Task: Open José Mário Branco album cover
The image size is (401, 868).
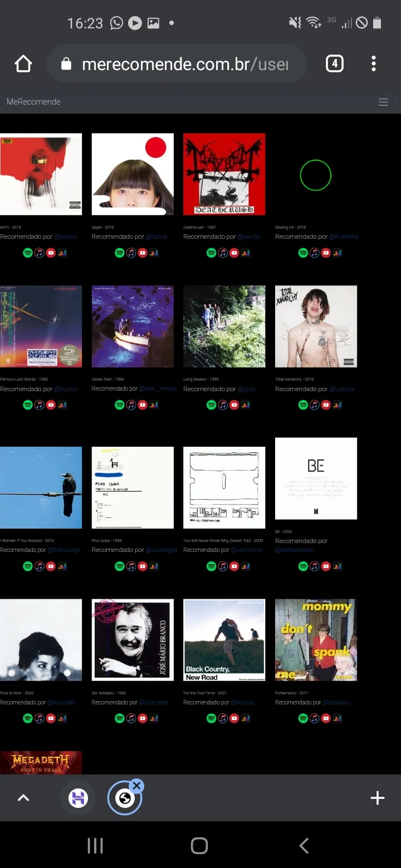Action: point(133,640)
